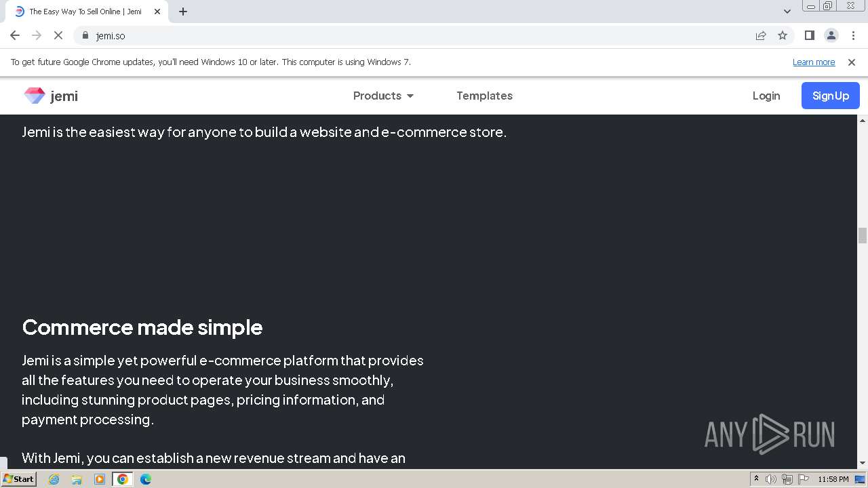Go back to the previous page
This screenshot has height=488, width=868.
point(15,35)
